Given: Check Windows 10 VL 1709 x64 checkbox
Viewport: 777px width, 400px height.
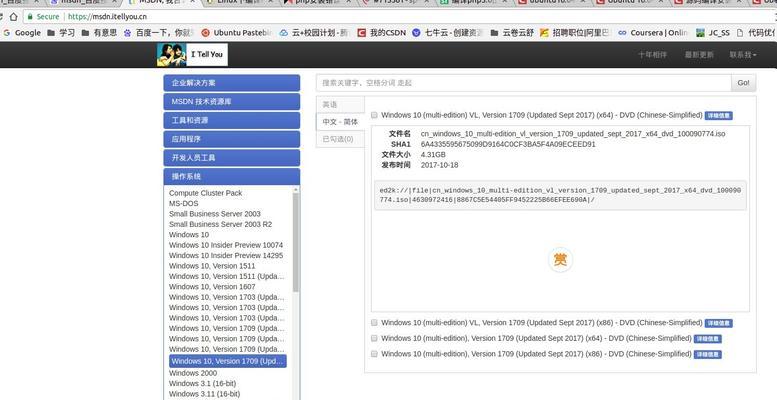Looking at the screenshot, I should pyautogui.click(x=375, y=115).
